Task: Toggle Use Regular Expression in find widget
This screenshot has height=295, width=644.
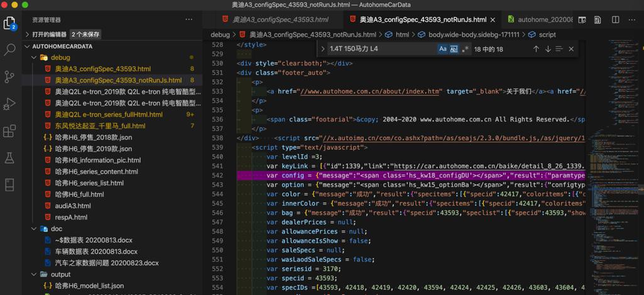Action: (x=465, y=49)
